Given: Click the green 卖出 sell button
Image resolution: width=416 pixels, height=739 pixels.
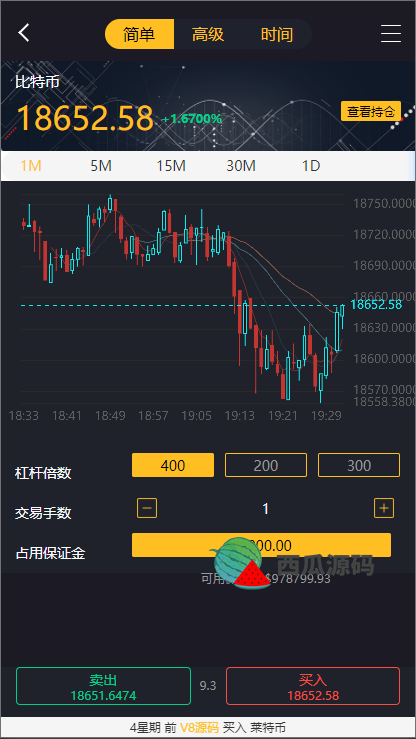Looking at the screenshot, I should pyautogui.click(x=103, y=686).
